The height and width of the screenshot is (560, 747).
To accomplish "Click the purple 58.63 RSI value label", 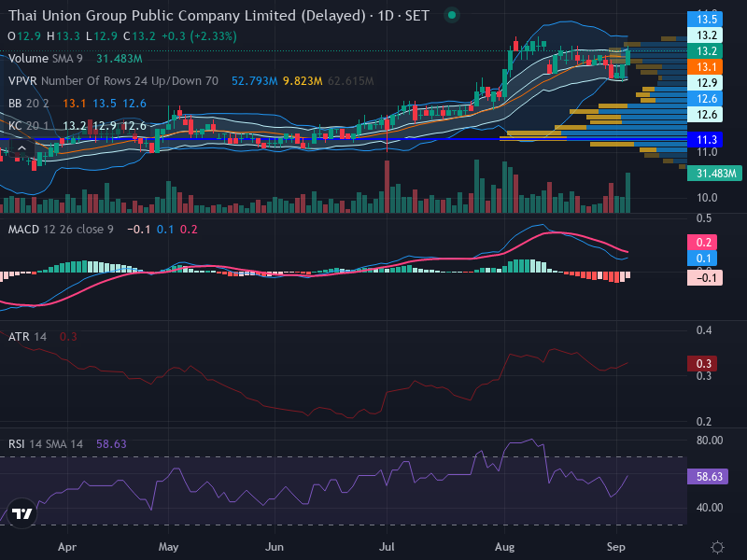I will [708, 476].
